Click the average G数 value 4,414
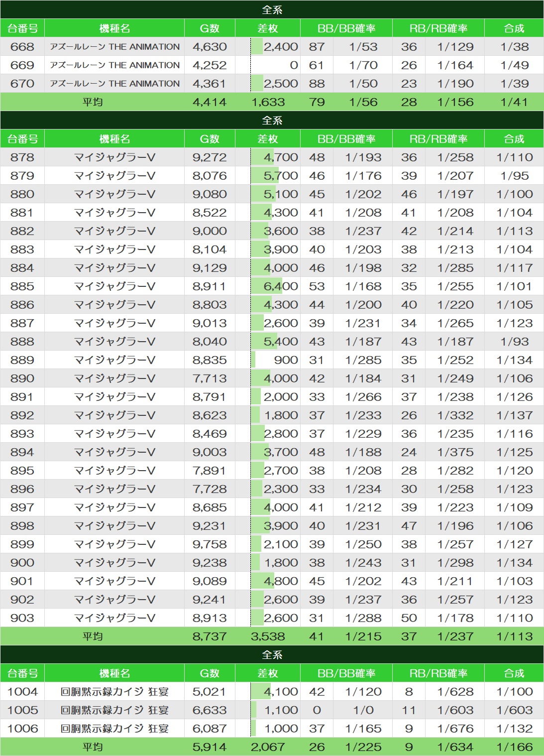The width and height of the screenshot is (544, 756). pos(210,102)
